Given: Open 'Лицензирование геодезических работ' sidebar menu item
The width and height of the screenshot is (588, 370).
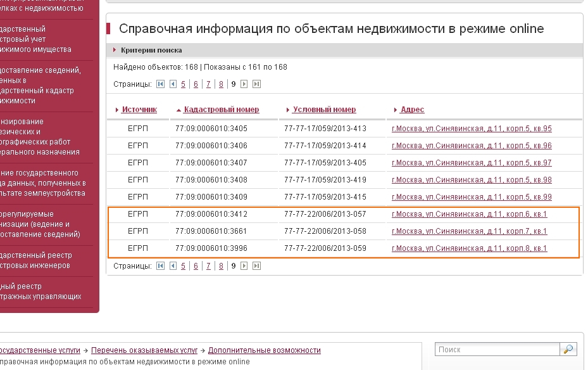Looking at the screenshot, I should (41, 137).
